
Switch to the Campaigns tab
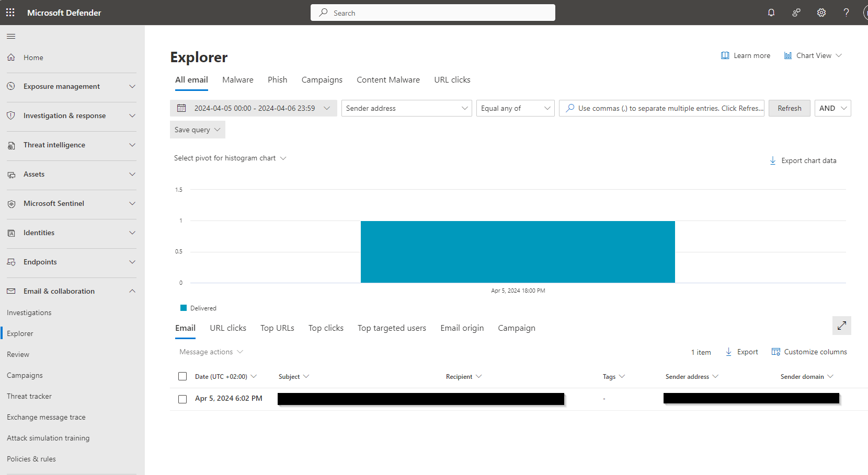pyautogui.click(x=322, y=80)
